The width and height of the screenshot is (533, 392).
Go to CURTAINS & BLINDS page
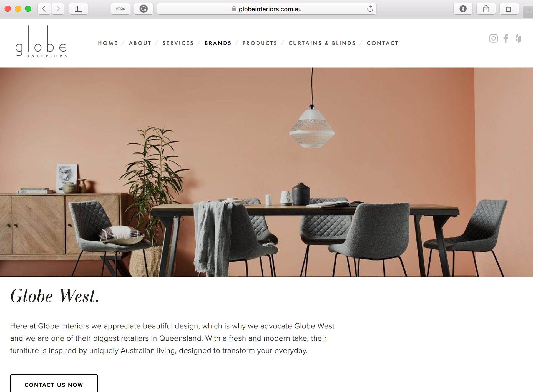pyautogui.click(x=322, y=43)
